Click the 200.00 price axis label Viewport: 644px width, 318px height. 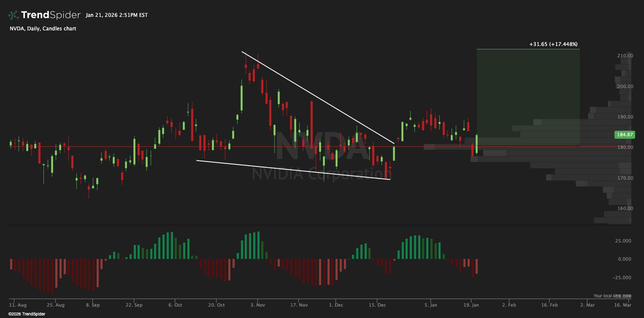pos(625,86)
